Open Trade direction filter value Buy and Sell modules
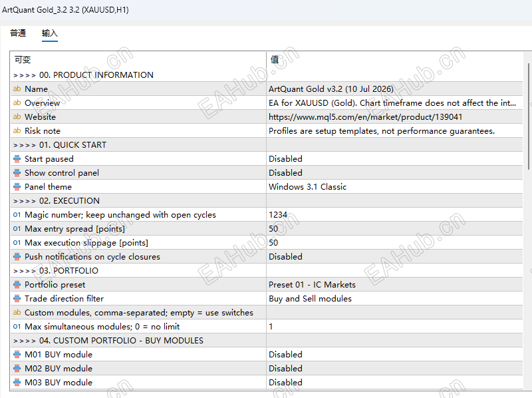The height and width of the screenshot is (398, 532). 394,298
